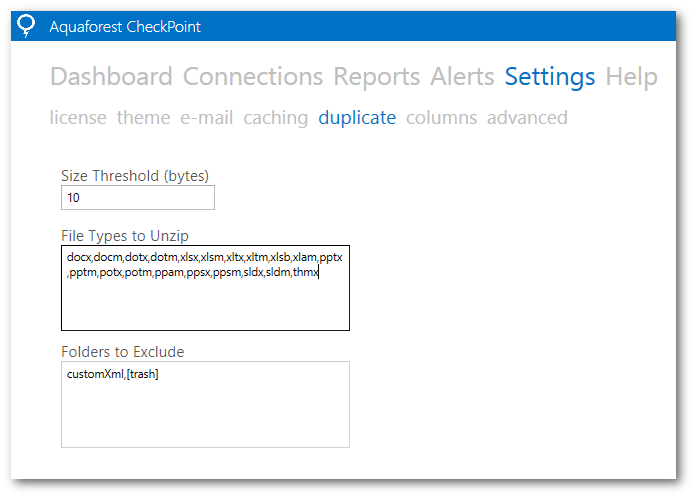Select the duplicate settings sub-tab
Screen dimensions: 695x498
357,118
